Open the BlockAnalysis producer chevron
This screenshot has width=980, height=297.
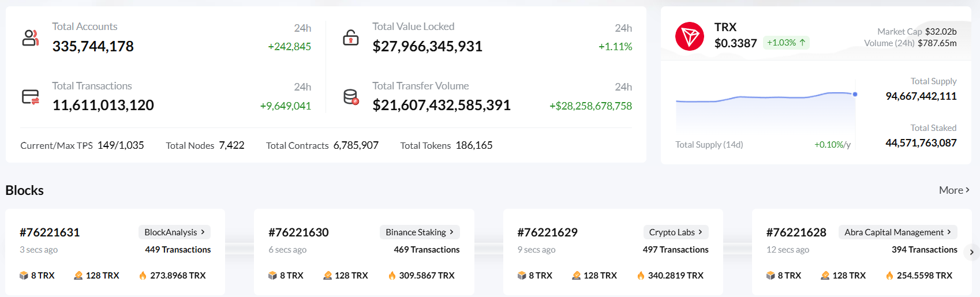[x=203, y=232]
